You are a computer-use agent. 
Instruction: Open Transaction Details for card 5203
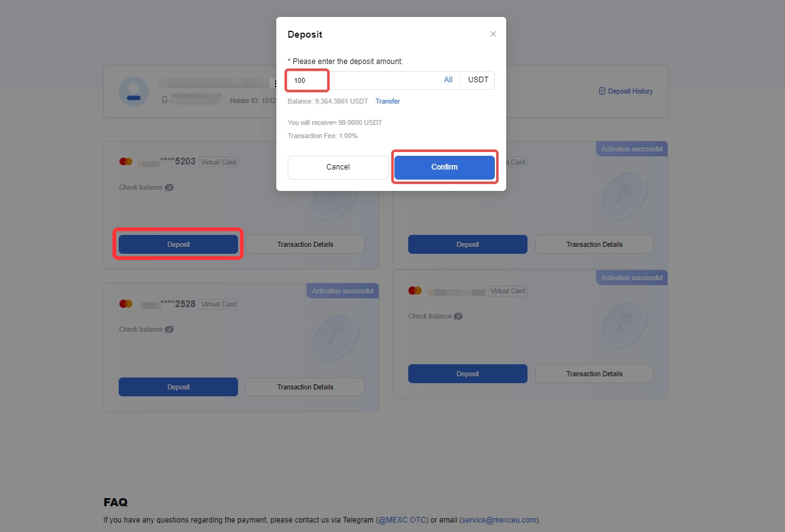pos(305,244)
